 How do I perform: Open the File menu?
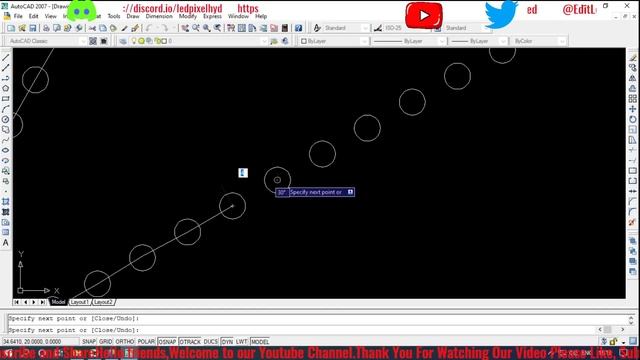(18, 16)
